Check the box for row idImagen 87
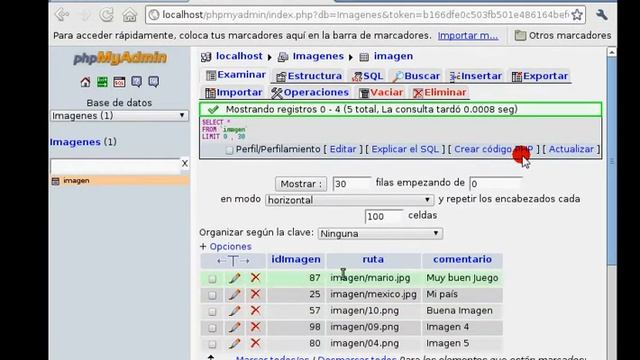 pyautogui.click(x=212, y=279)
